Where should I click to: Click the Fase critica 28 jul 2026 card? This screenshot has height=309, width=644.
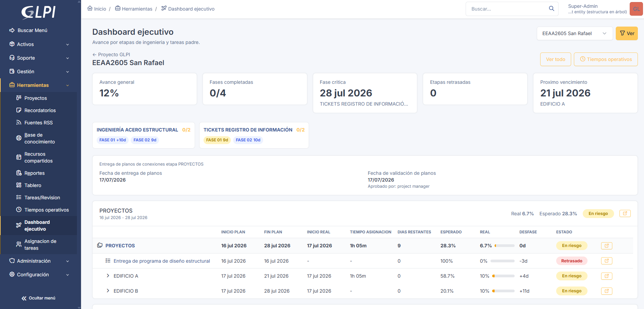(365, 93)
